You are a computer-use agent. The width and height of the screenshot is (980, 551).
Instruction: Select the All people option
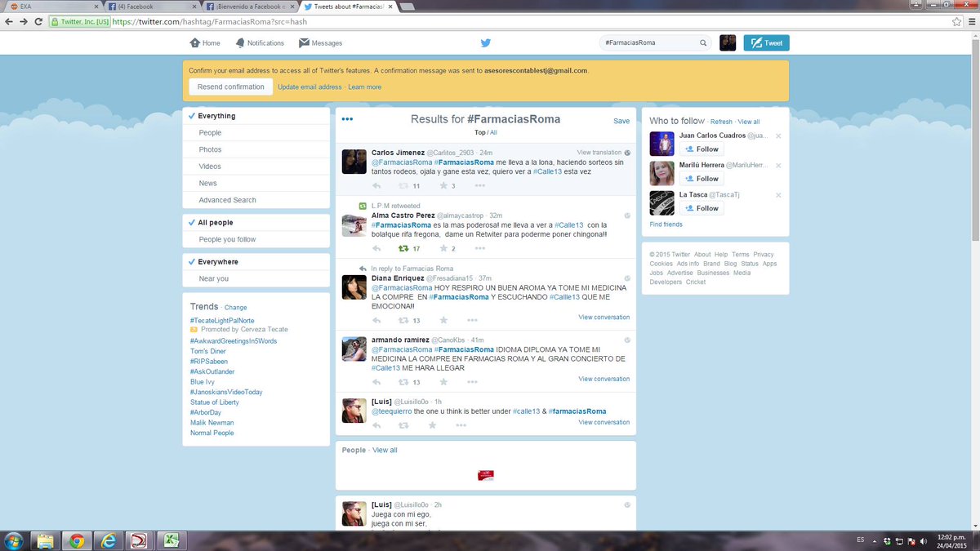pos(256,223)
